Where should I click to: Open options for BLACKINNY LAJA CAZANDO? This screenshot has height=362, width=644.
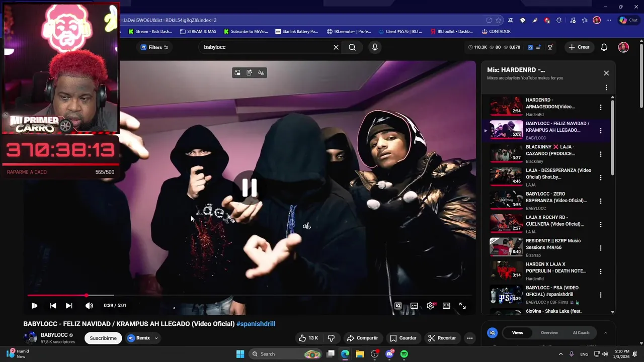point(600,154)
